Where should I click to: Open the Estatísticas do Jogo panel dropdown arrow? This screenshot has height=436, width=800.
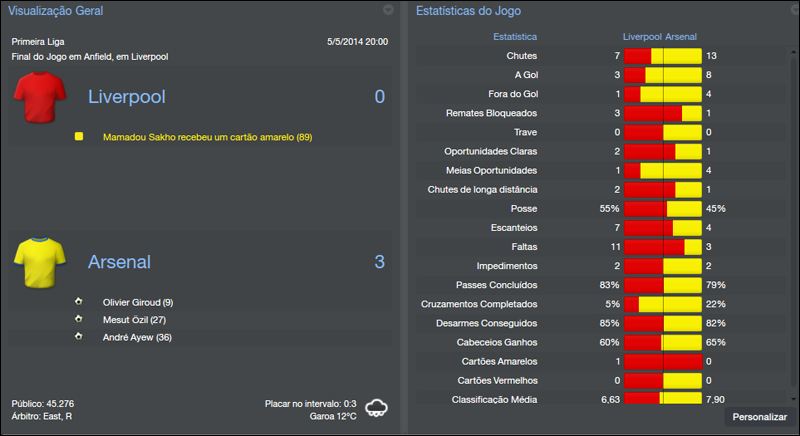(x=791, y=10)
